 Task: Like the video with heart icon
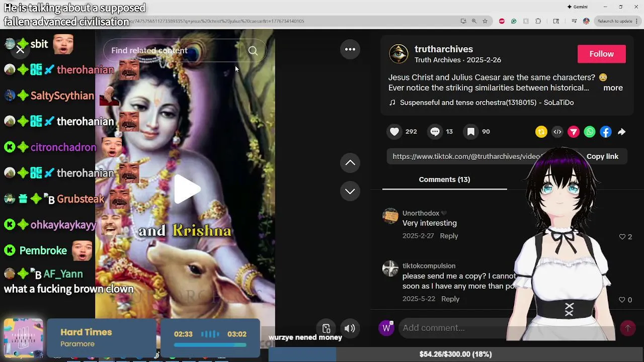[394, 132]
